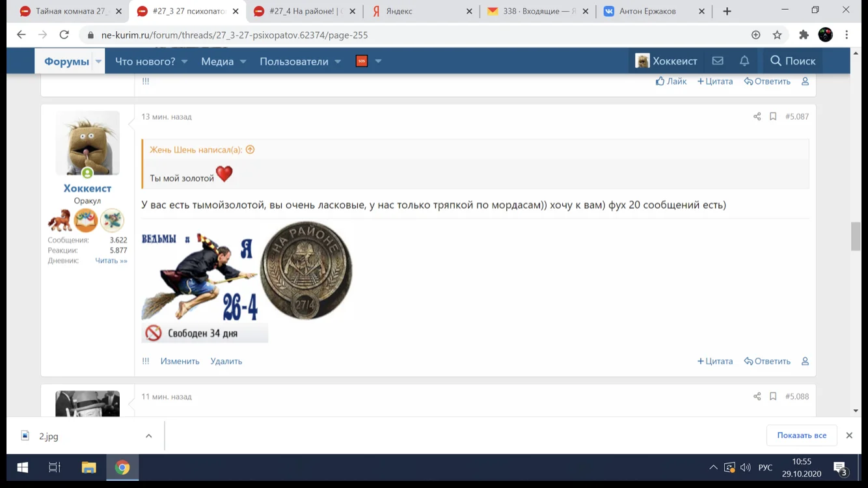The width and height of the screenshot is (868, 488).
Task: Open the mail inbox envelope icon
Action: point(718,61)
